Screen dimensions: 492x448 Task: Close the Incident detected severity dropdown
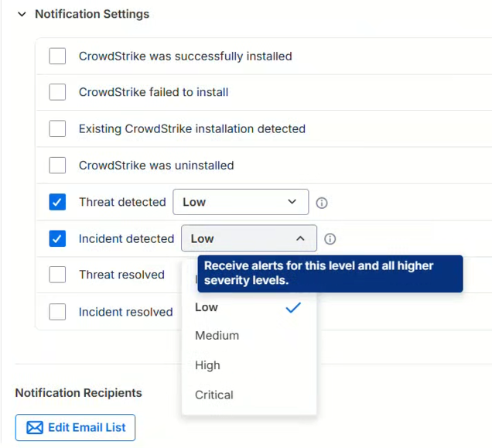pyautogui.click(x=249, y=238)
